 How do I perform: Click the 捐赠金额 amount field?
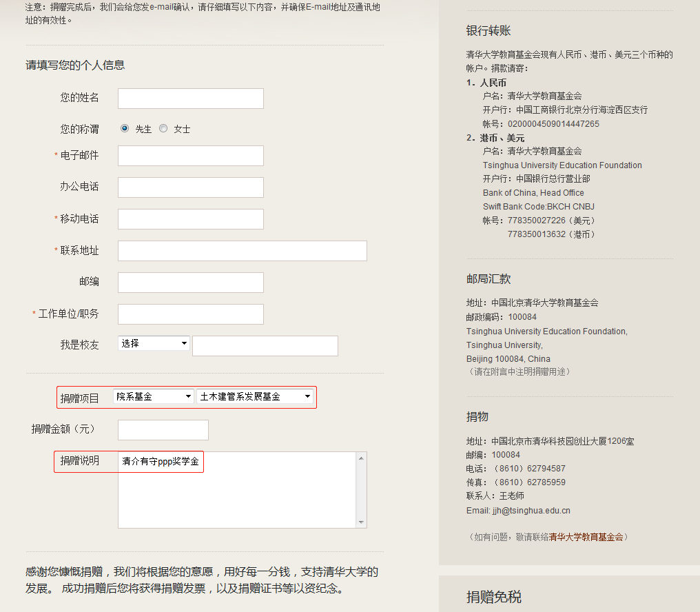click(x=163, y=430)
